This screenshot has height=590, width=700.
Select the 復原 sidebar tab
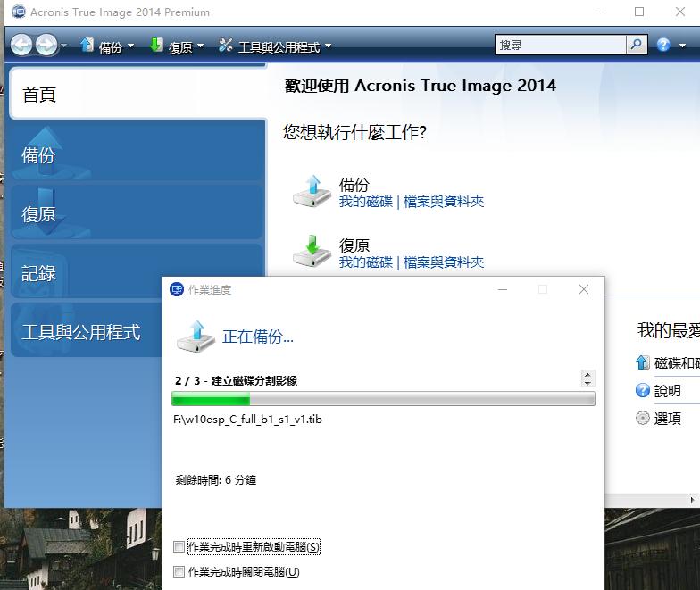[x=137, y=213]
